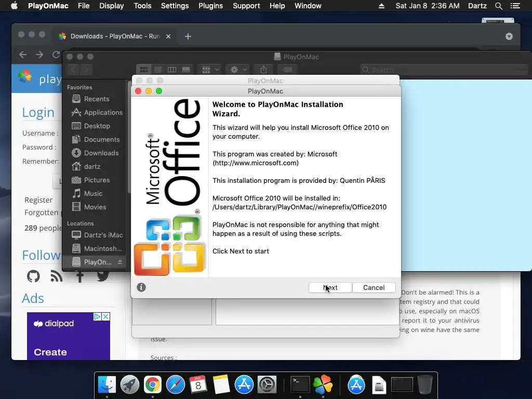Open Launchpad from the Dock
This screenshot has width=532, height=399.
click(129, 385)
